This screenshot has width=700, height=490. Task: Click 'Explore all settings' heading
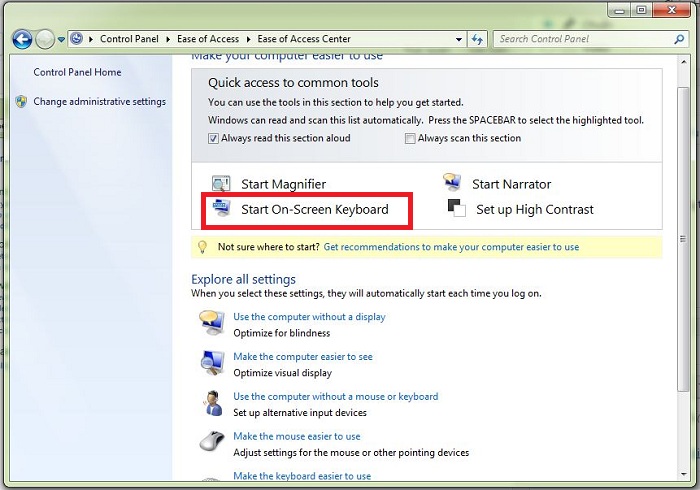click(x=243, y=279)
